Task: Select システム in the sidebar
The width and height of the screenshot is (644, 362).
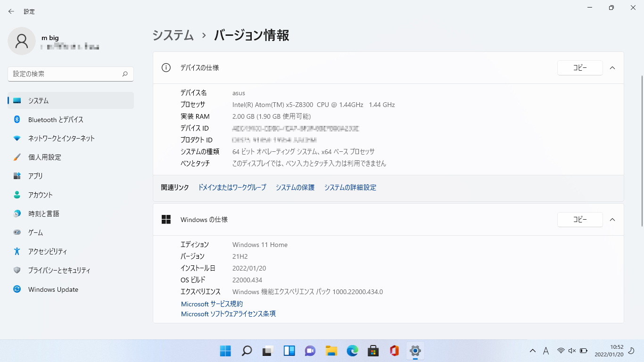Action: click(x=71, y=100)
